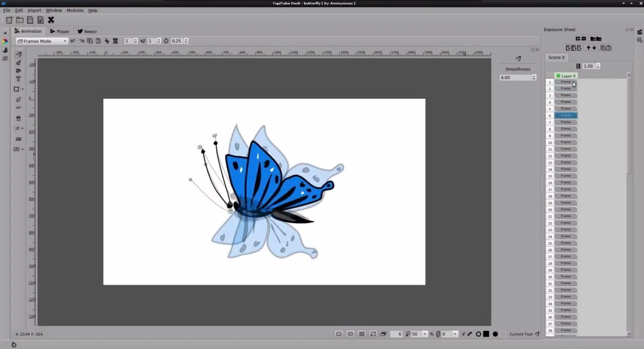Click the move frame up arrow
This screenshot has height=349, width=644.
(588, 48)
